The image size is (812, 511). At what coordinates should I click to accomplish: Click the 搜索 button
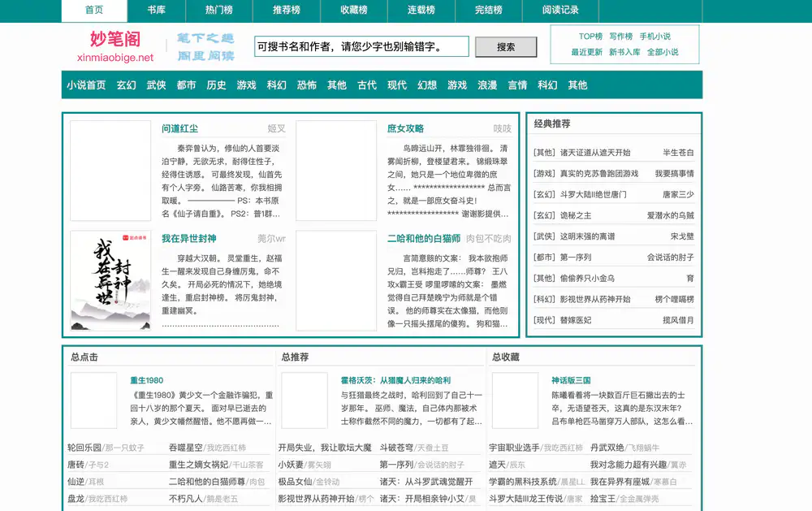point(506,47)
